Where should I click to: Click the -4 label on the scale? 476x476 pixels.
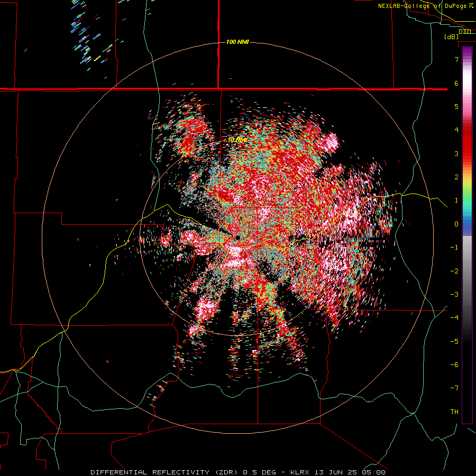[x=454, y=318]
